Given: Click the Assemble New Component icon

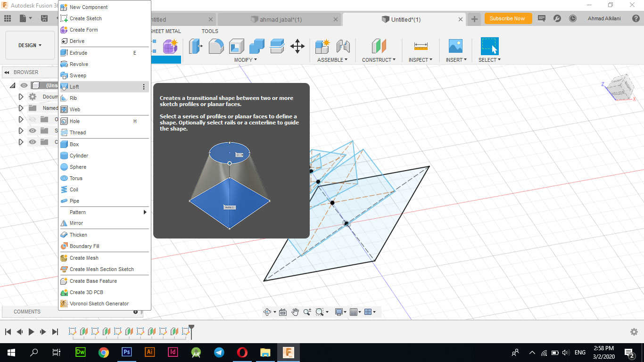Looking at the screenshot, I should (322, 46).
